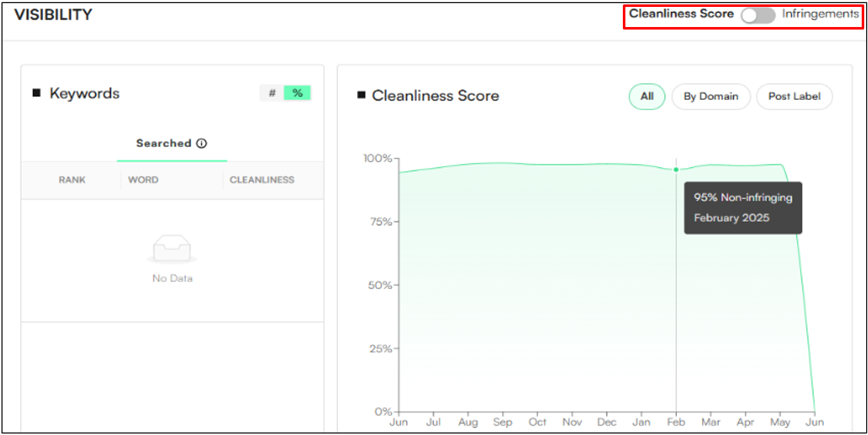
Task: Click the Cleanliness Score label at top
Action: (x=681, y=14)
